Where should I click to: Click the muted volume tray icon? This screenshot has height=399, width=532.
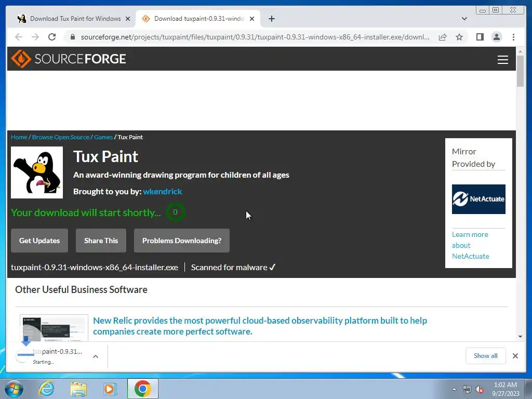click(x=480, y=390)
